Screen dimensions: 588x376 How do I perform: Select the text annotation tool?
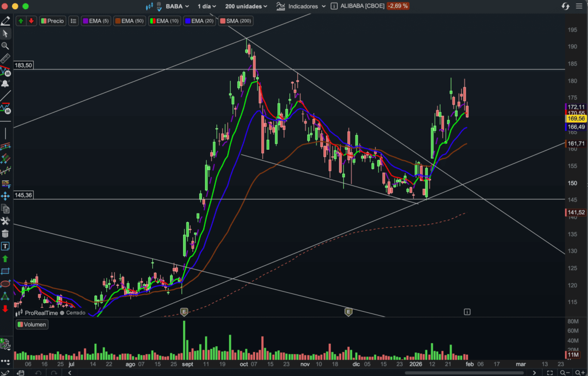pos(6,246)
